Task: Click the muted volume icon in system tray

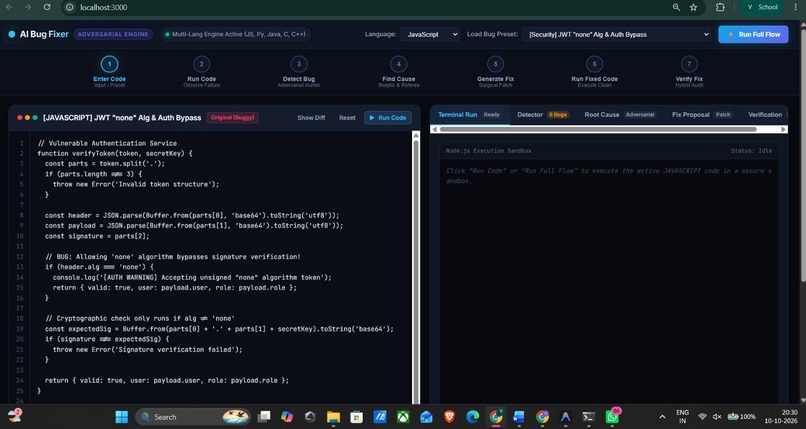Action: 717,417
